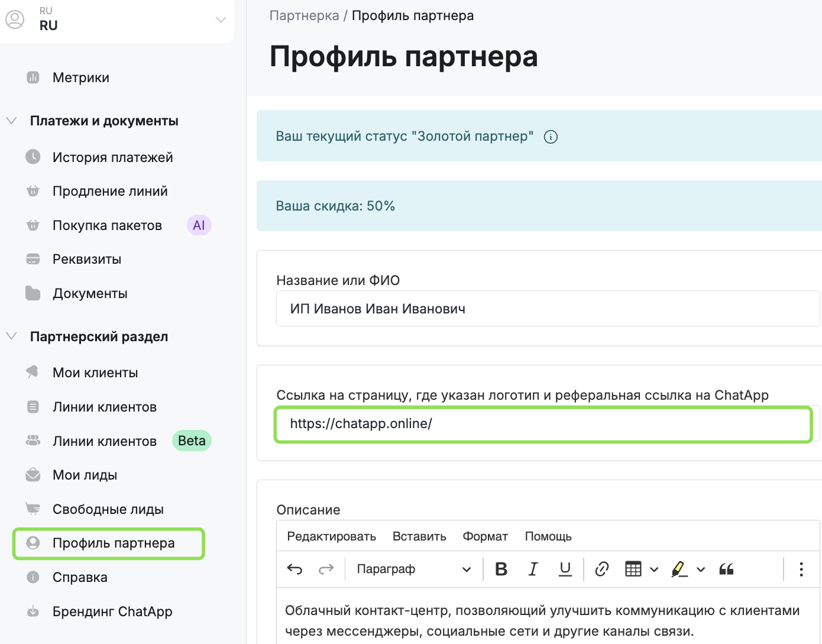Open the Формат editor menu
This screenshot has height=644, width=822.
click(485, 536)
